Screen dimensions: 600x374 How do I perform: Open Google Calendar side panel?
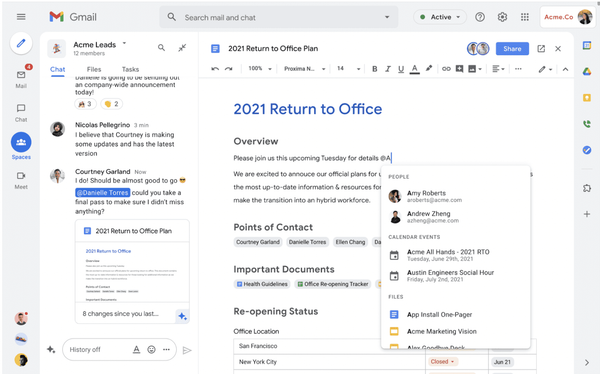click(587, 45)
